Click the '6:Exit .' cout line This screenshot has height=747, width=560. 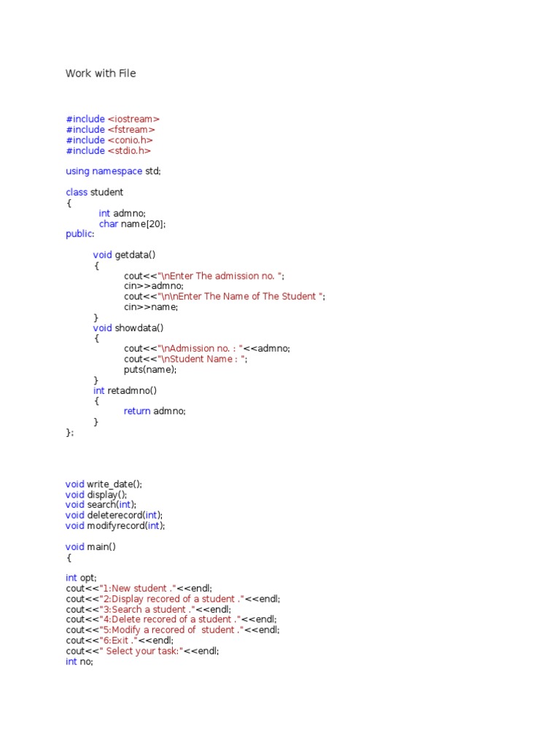[120, 640]
